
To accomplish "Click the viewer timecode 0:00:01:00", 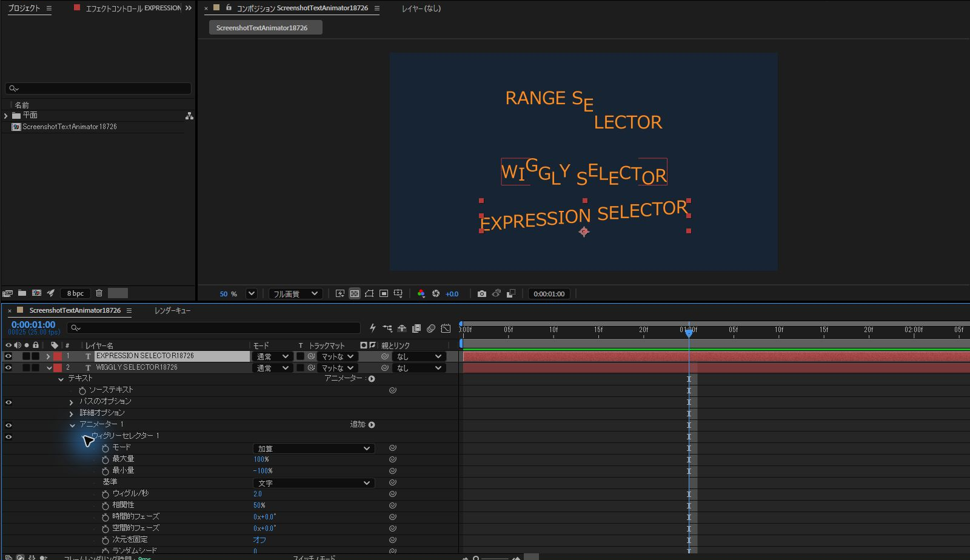I will pyautogui.click(x=549, y=294).
